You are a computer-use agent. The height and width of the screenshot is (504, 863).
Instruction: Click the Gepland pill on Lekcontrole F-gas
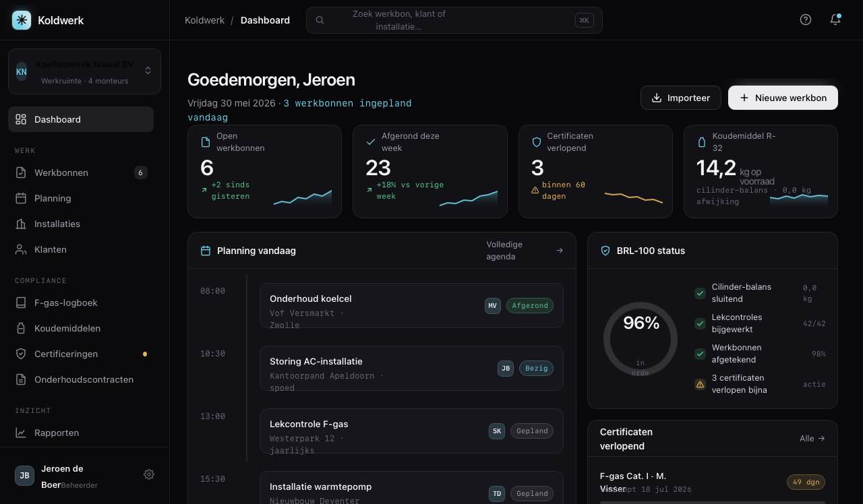(x=532, y=431)
